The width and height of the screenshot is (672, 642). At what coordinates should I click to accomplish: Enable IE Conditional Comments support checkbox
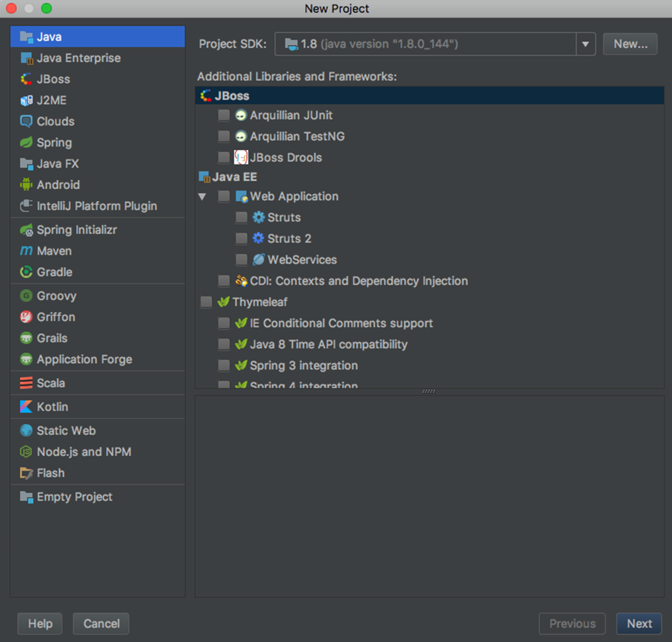pyautogui.click(x=224, y=323)
